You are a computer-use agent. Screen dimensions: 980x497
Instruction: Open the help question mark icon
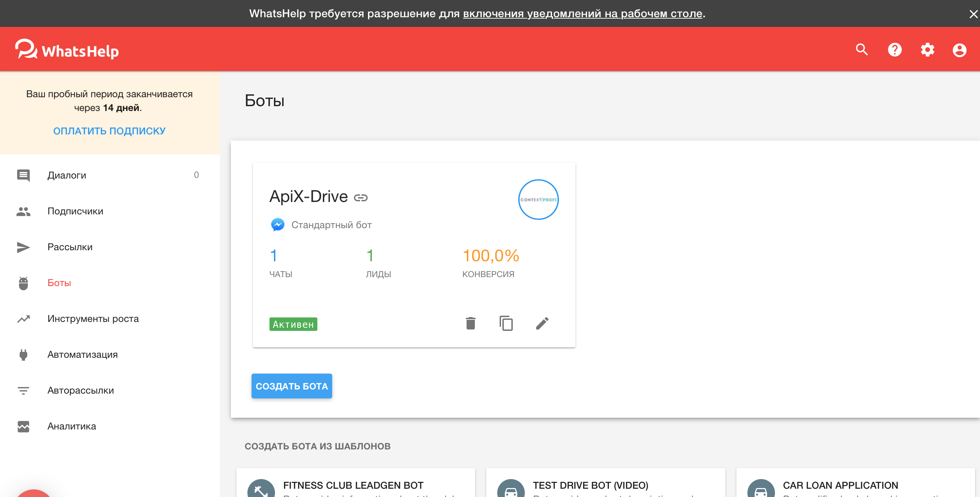895,50
